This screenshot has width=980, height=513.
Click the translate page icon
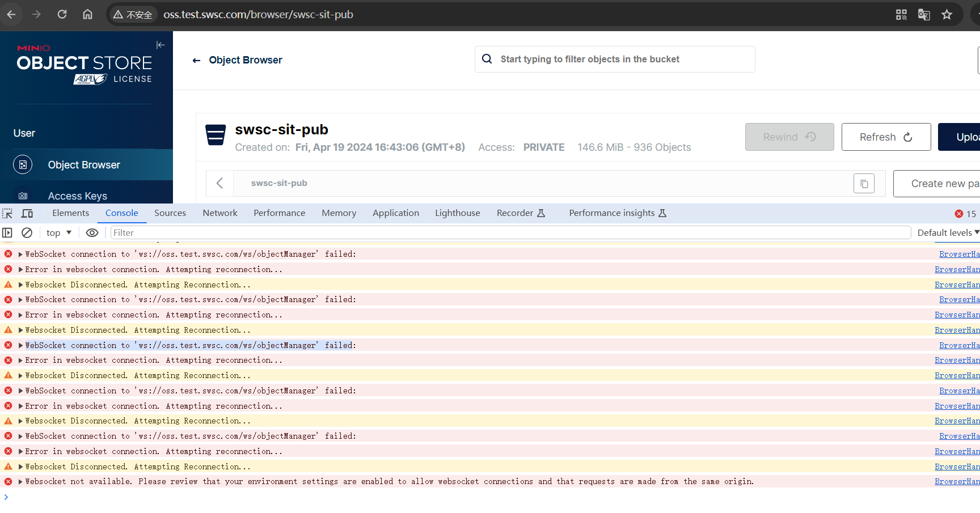click(924, 15)
